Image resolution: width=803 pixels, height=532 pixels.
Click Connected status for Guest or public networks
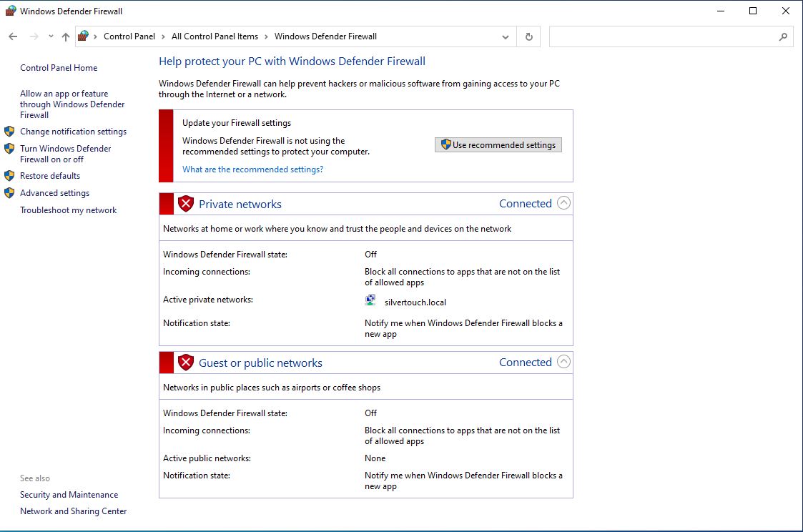(x=526, y=363)
